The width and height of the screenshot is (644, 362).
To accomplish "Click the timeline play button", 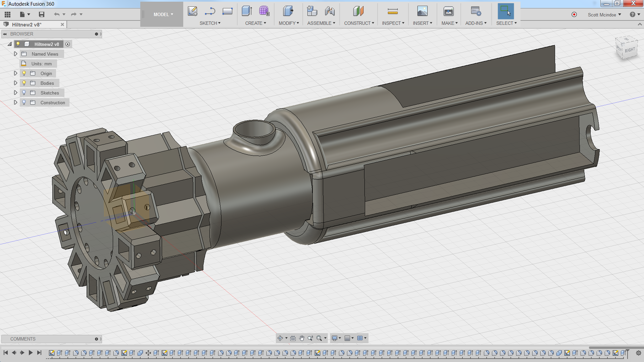I will point(31,353).
